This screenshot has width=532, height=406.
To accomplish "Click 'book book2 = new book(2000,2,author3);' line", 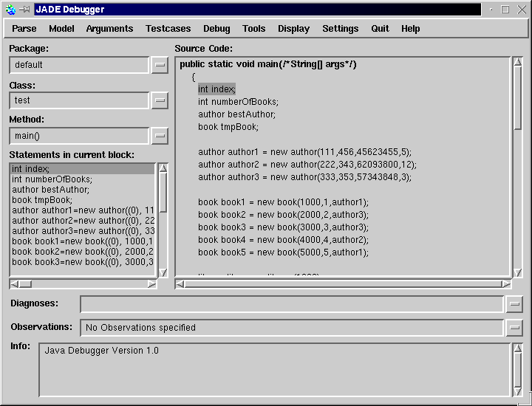I will pyautogui.click(x=283, y=215).
